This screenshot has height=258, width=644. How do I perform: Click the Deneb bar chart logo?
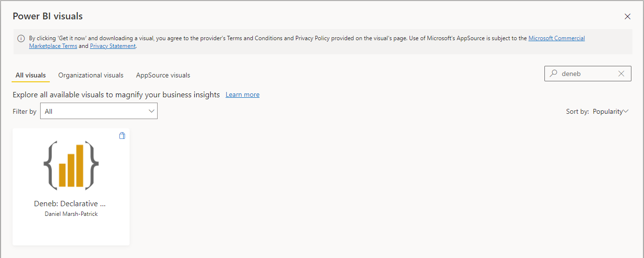[x=71, y=166]
